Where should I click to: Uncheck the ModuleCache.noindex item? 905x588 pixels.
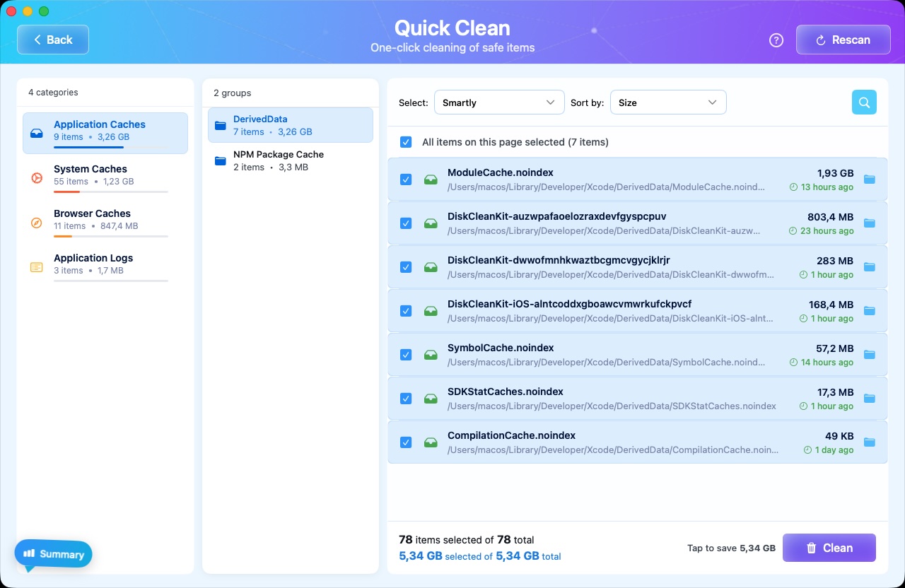coord(406,180)
